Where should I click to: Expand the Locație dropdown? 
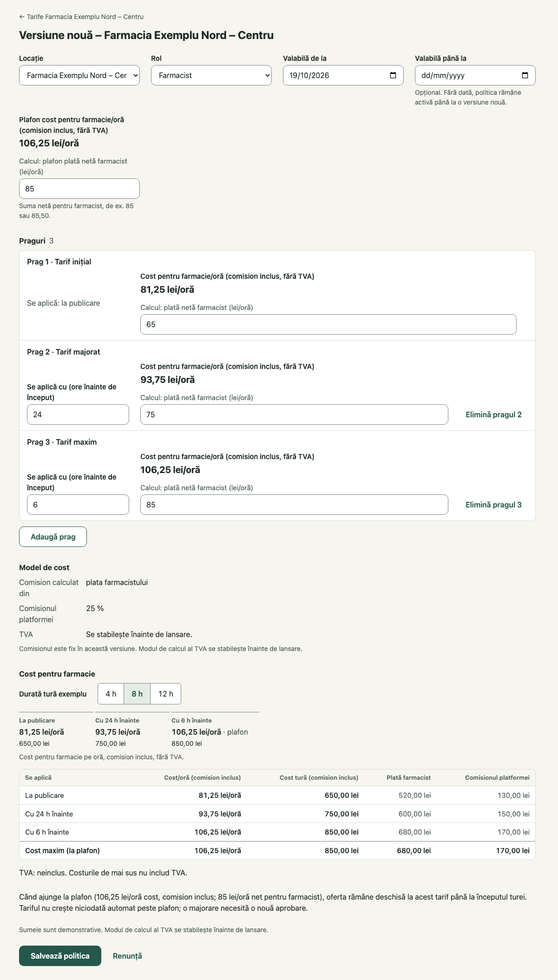pyautogui.click(x=79, y=75)
